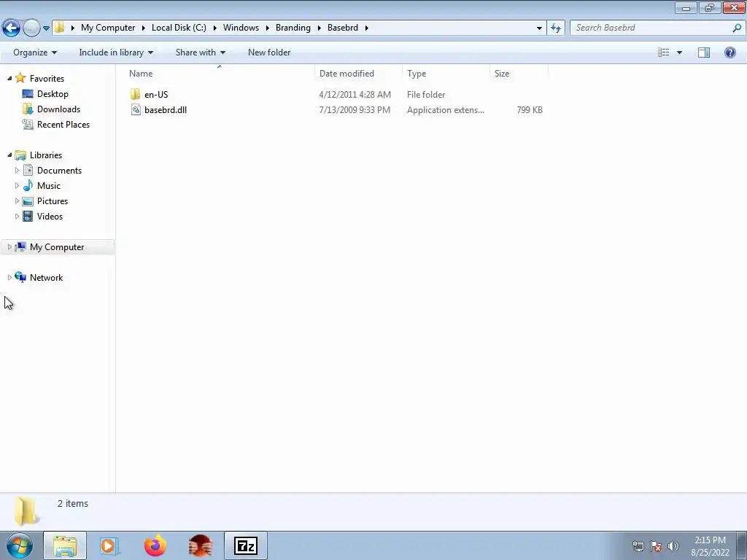Launch Firefox from the taskbar

pyautogui.click(x=155, y=545)
